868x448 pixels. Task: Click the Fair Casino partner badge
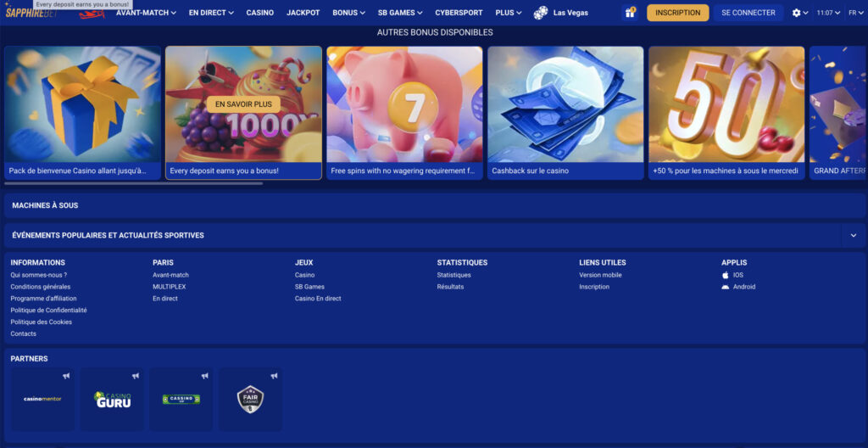250,400
